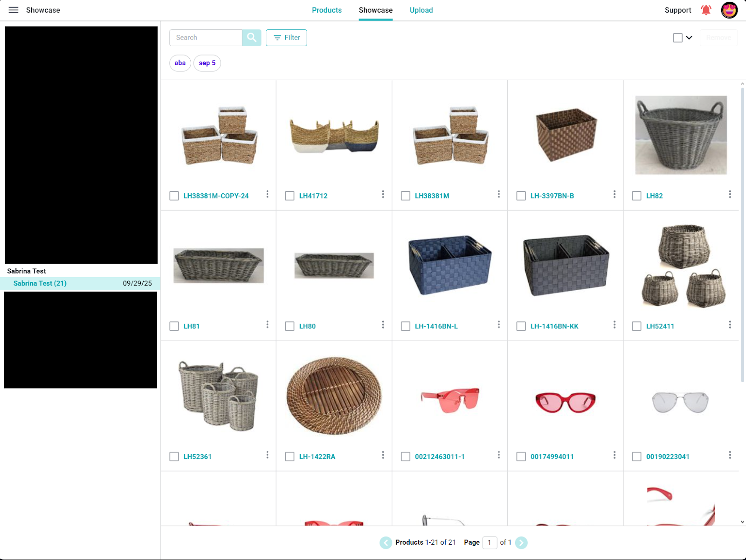Click the product grid vertical scrollbar

pyautogui.click(x=742, y=235)
